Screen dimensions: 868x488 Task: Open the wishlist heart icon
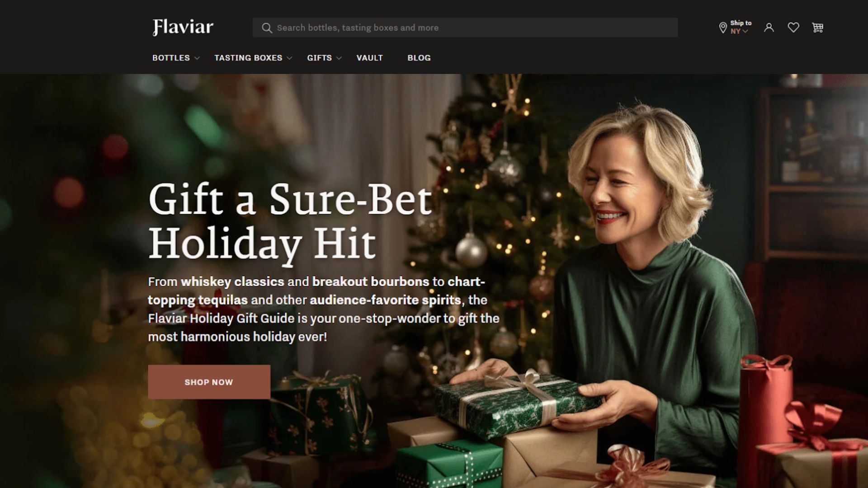pyautogui.click(x=793, y=28)
